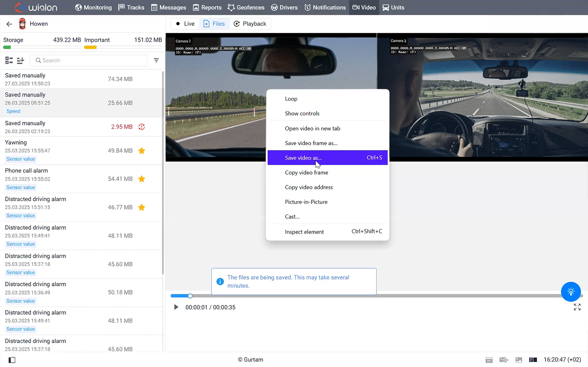Open the Drivers tab
This screenshot has width=588, height=367.
pos(284,7)
